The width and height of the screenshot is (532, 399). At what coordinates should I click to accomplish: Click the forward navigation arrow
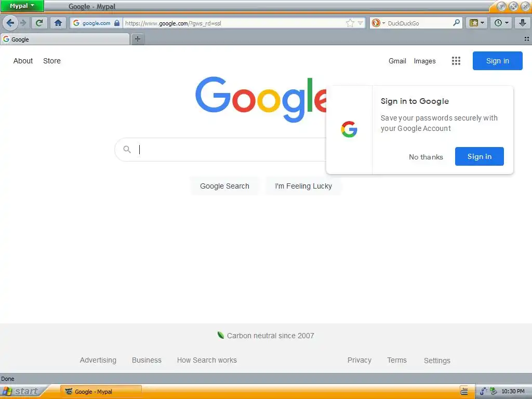pyautogui.click(x=23, y=23)
